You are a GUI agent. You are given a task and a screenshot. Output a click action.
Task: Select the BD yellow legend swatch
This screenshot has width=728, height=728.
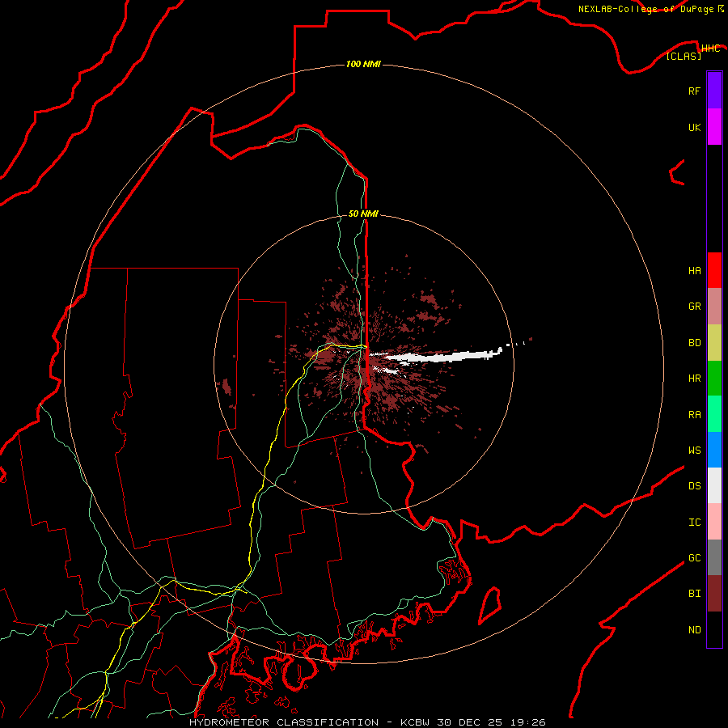(x=714, y=343)
